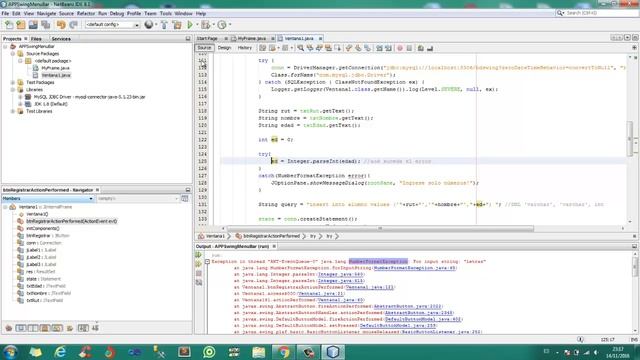The width and height of the screenshot is (640, 360).
Task: Switch editor to History view
Action: click(x=244, y=48)
